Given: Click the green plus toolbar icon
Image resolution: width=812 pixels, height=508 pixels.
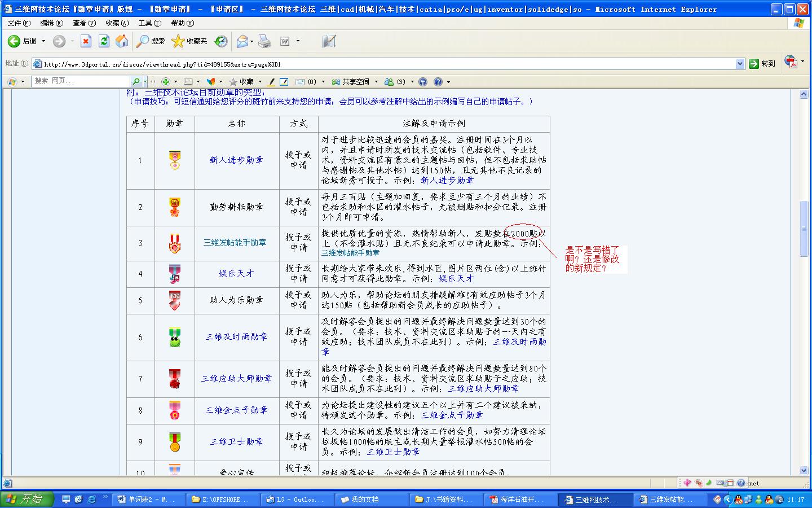Looking at the screenshot, I should 166,82.
